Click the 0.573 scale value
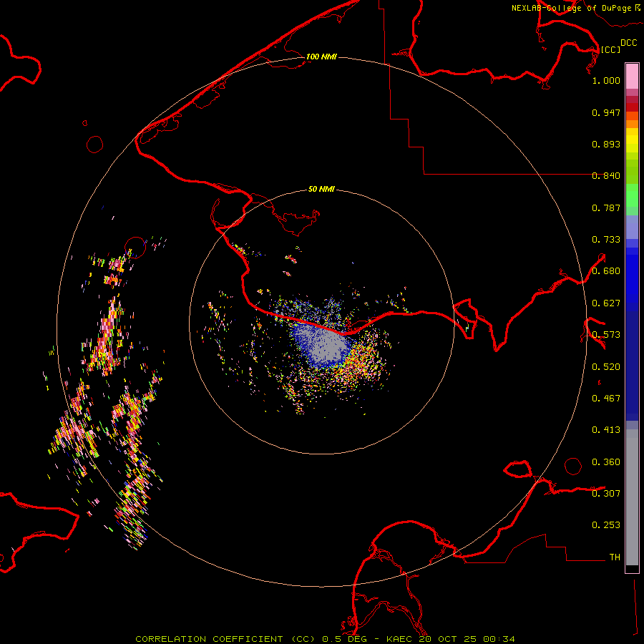 606,335
